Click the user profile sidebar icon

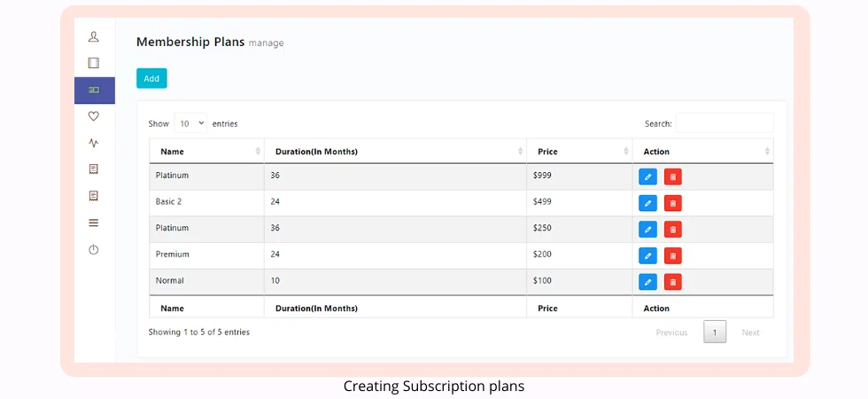[x=94, y=36]
